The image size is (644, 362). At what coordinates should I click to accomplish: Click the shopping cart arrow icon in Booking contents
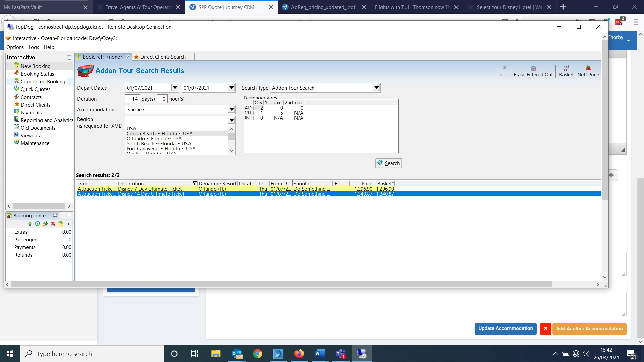click(x=45, y=224)
